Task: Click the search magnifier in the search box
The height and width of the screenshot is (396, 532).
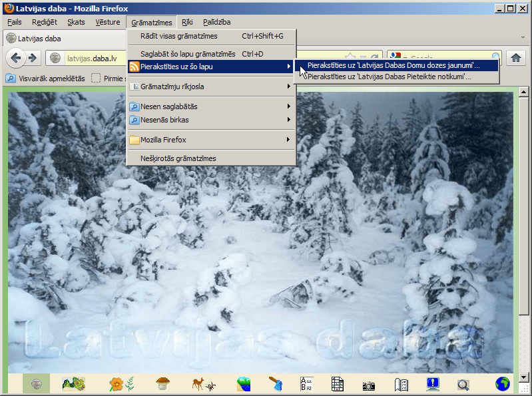Action: click(x=495, y=57)
